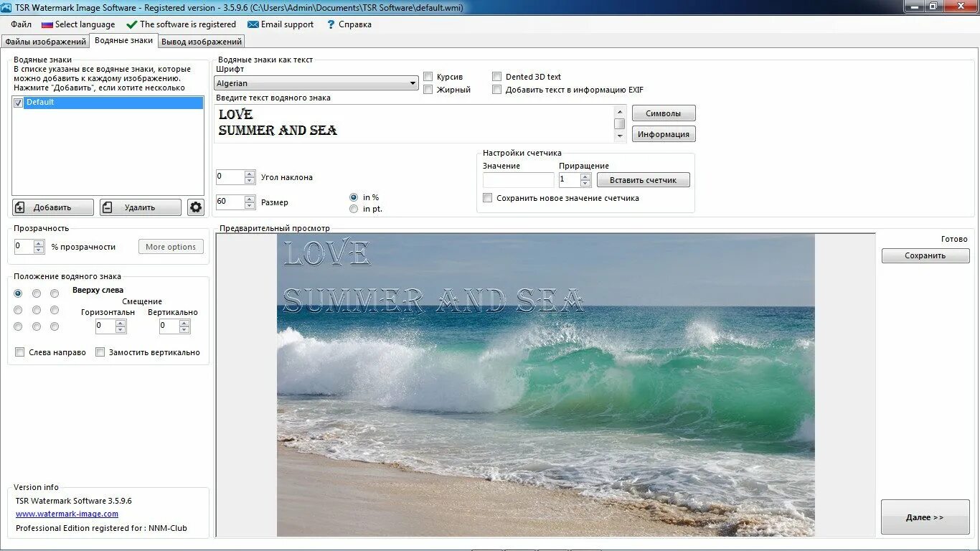Enable Жирный bold checkbox
This screenshot has width=980, height=551.
(428, 90)
